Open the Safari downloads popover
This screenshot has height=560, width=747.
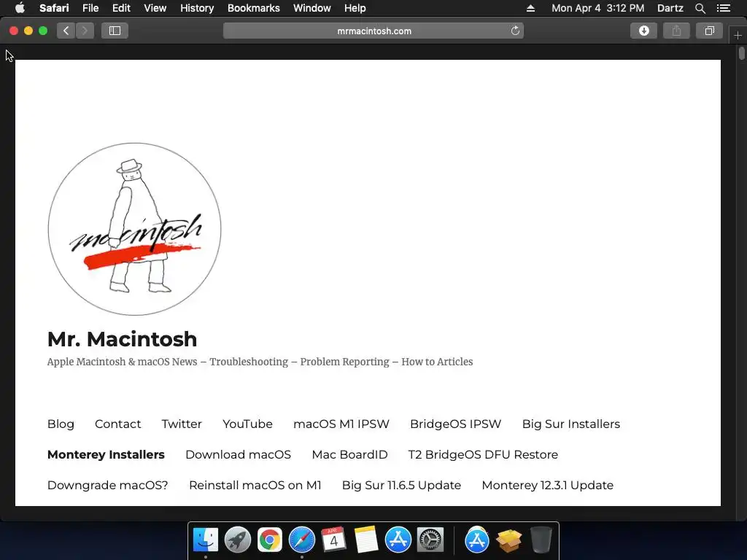643,31
